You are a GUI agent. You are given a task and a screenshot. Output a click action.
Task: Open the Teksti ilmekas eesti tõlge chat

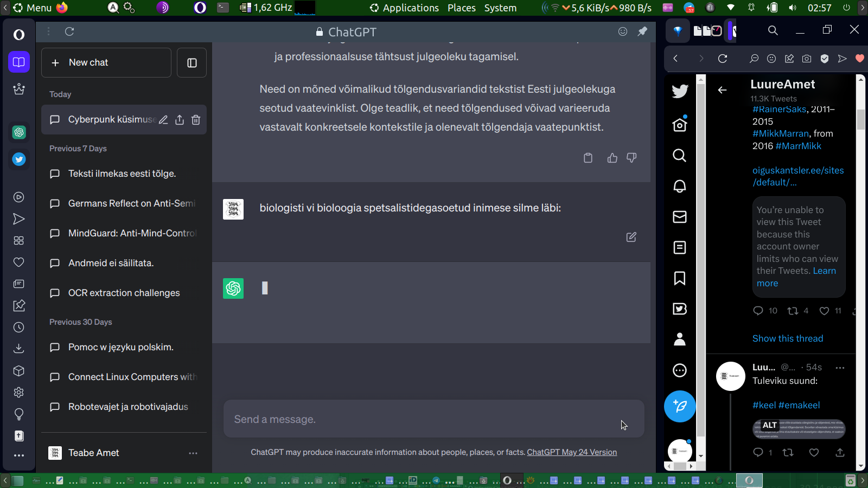coord(124,174)
